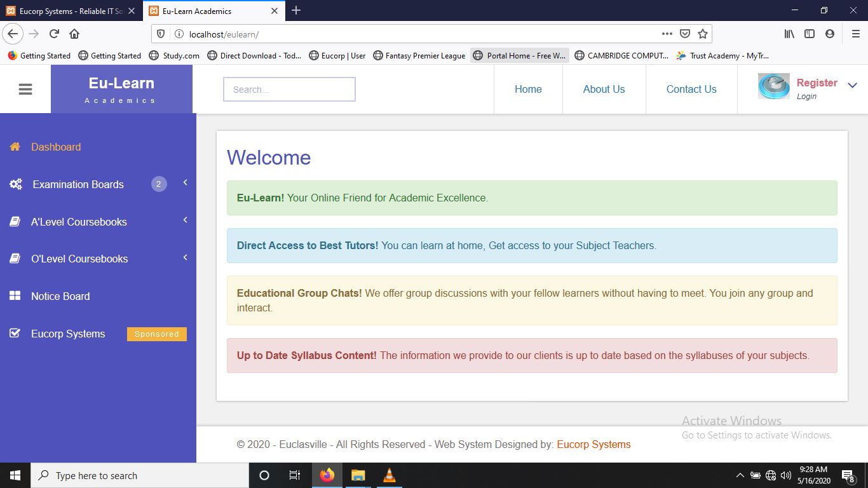Viewport: 868px width, 488px height.
Task: Click the Dashboard home icon
Action: [15, 147]
